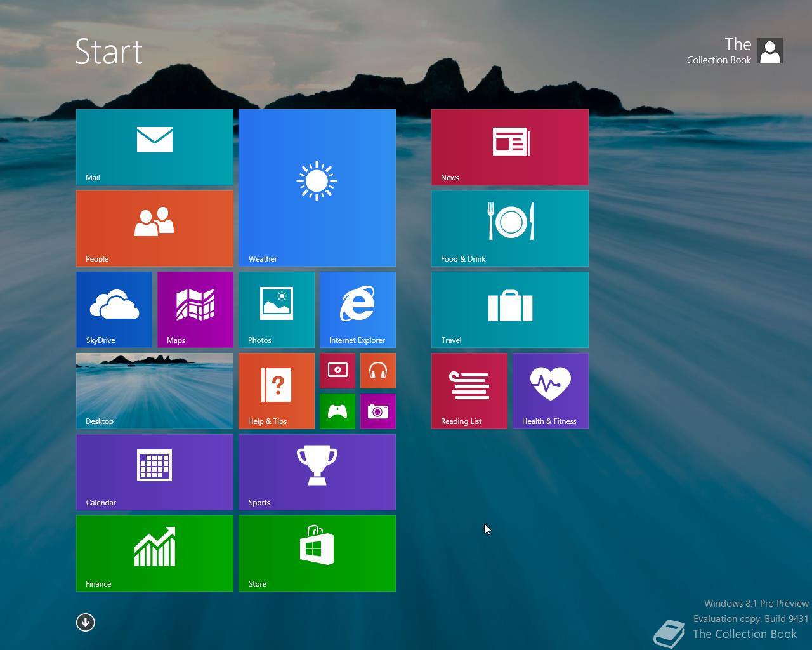Launch the Weather app tile
Viewport: 812px width, 650px height.
[x=317, y=188]
